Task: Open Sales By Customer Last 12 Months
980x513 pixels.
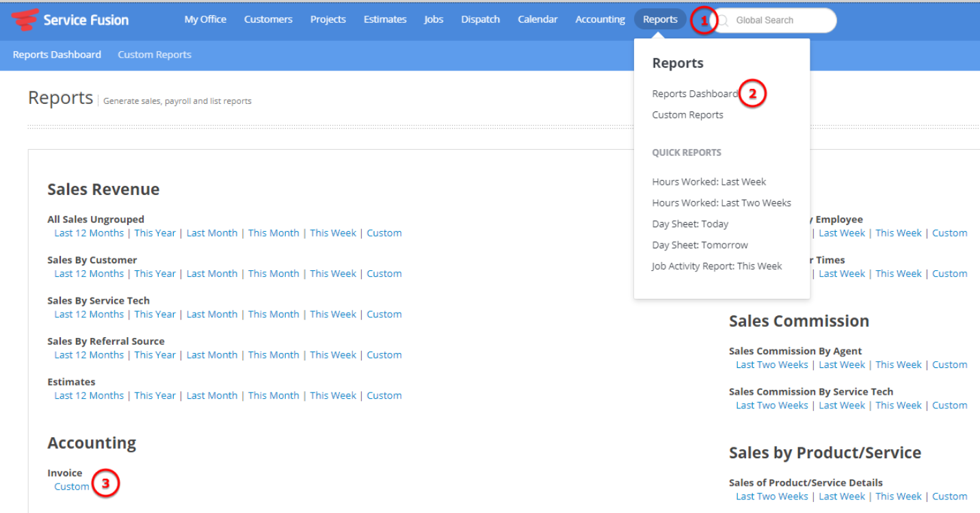Action: click(x=89, y=274)
